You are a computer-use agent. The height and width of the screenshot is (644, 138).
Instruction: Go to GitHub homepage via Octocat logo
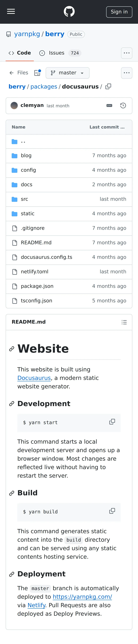pyautogui.click(x=69, y=11)
